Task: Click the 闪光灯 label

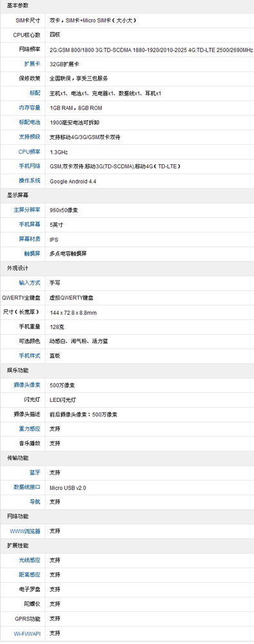Action: pos(32,400)
